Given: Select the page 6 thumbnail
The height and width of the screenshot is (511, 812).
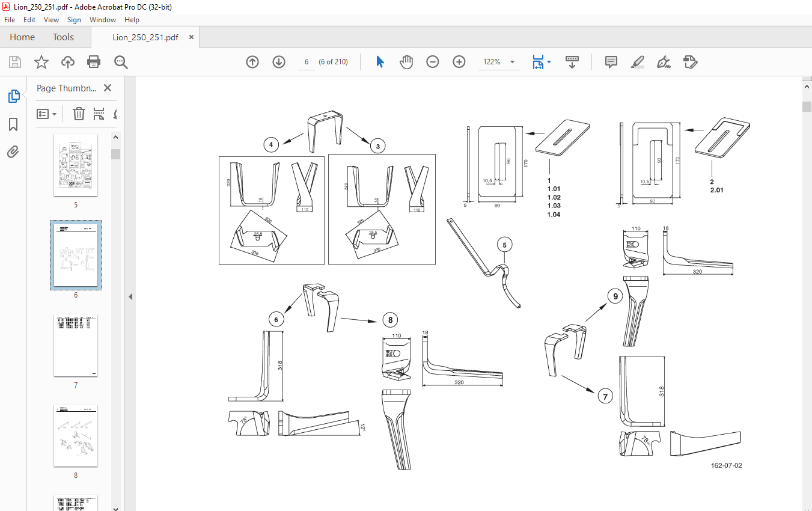Looking at the screenshot, I should [x=76, y=255].
